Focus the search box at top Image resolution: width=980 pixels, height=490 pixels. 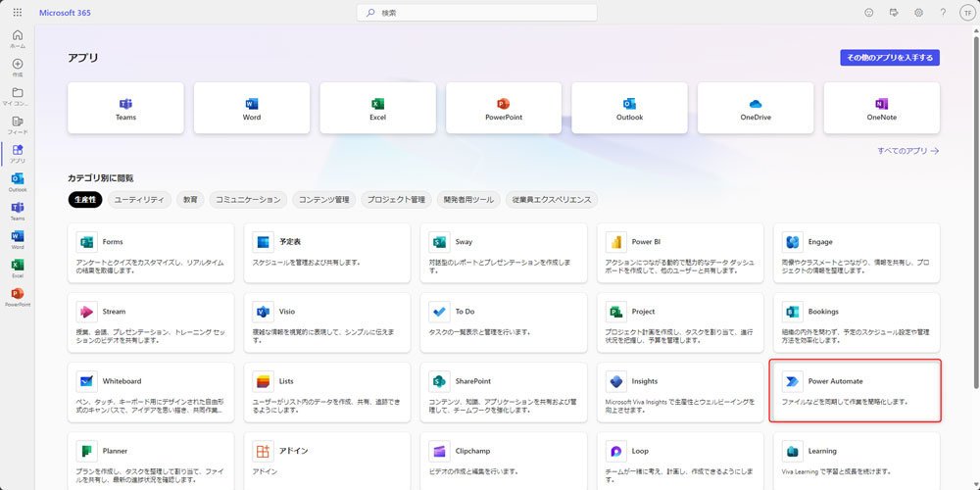[477, 13]
